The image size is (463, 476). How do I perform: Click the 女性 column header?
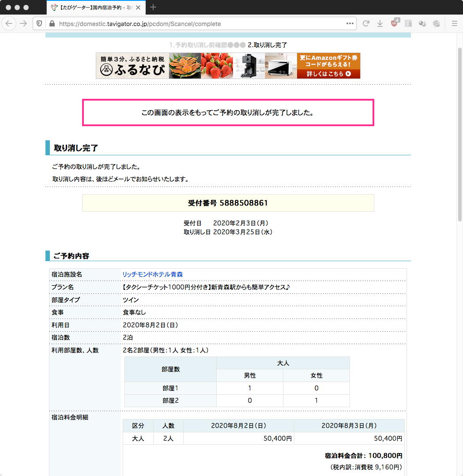[x=316, y=375]
